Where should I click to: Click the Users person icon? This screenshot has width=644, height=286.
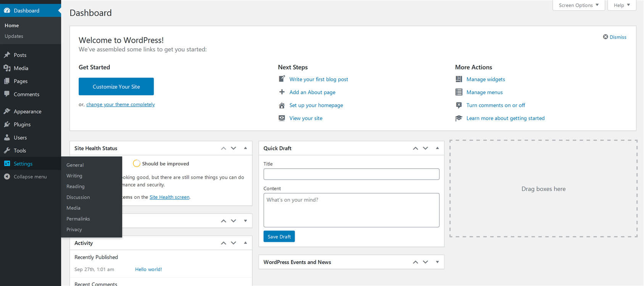click(7, 137)
